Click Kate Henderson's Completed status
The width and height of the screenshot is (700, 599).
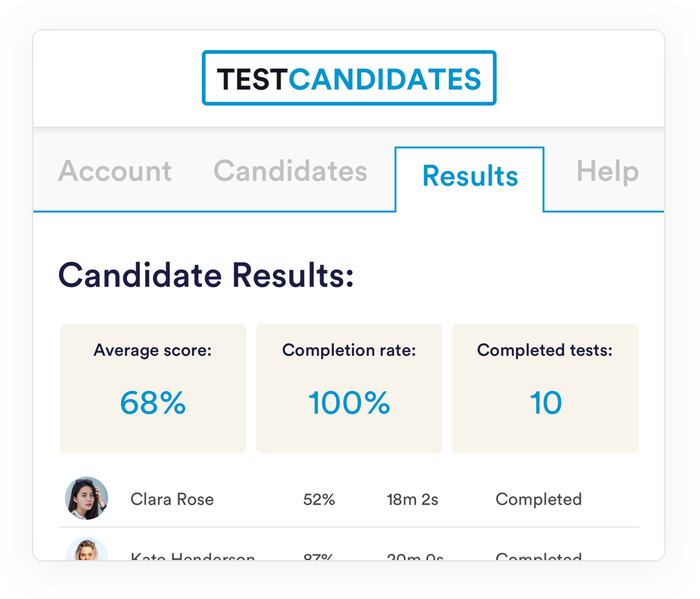point(538,557)
